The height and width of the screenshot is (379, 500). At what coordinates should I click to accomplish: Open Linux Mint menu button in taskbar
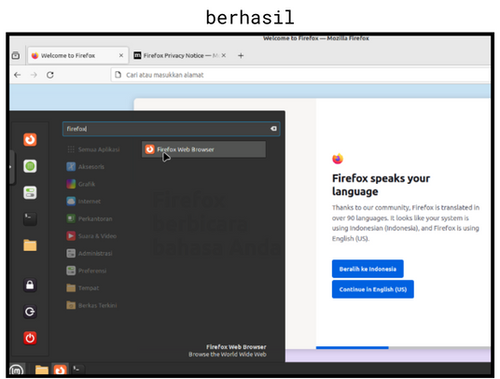pos(17,370)
